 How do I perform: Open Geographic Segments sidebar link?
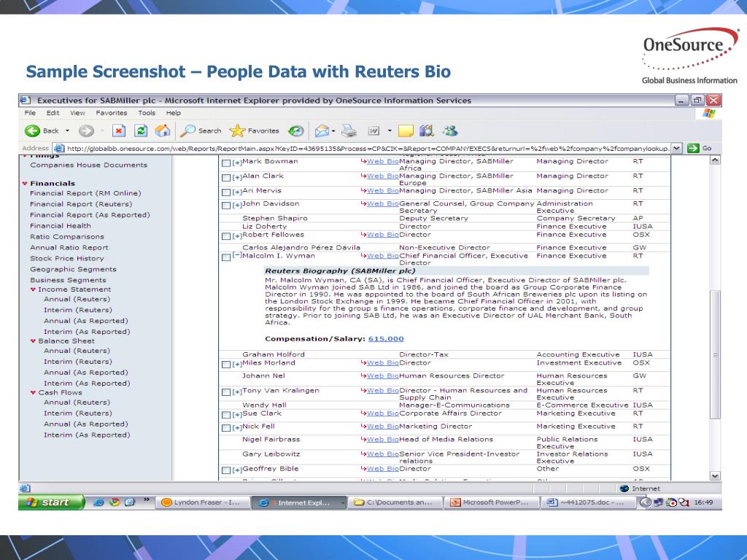[x=73, y=270]
